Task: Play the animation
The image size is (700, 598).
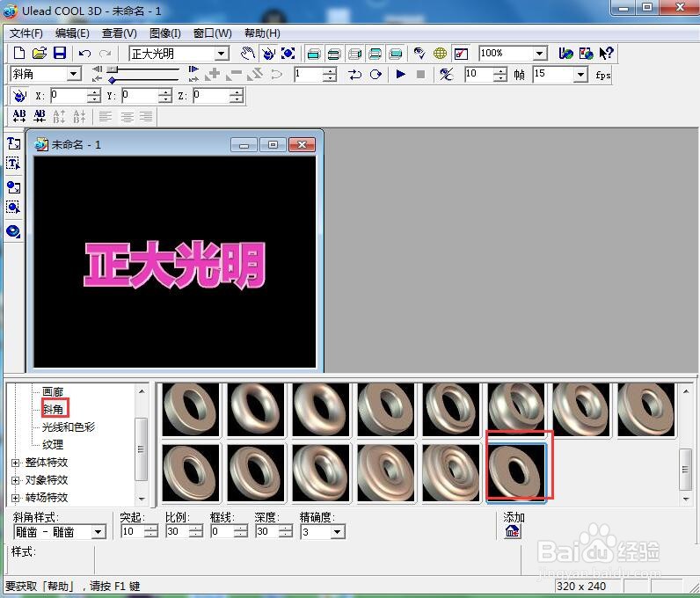Action: [400, 74]
